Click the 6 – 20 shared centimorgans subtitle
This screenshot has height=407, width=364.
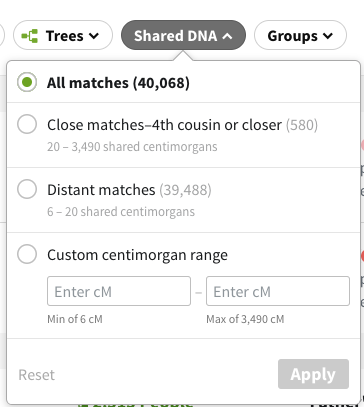pyautogui.click(x=121, y=212)
